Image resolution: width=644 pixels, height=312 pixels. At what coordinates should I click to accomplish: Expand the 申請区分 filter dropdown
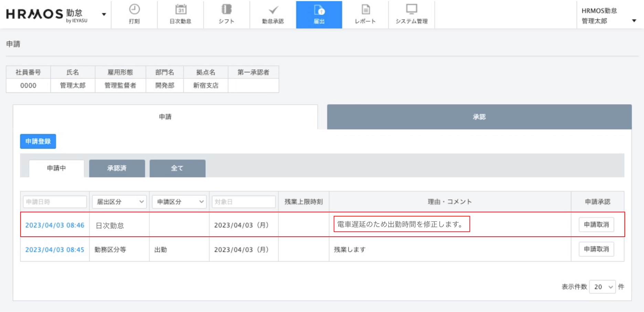179,202
